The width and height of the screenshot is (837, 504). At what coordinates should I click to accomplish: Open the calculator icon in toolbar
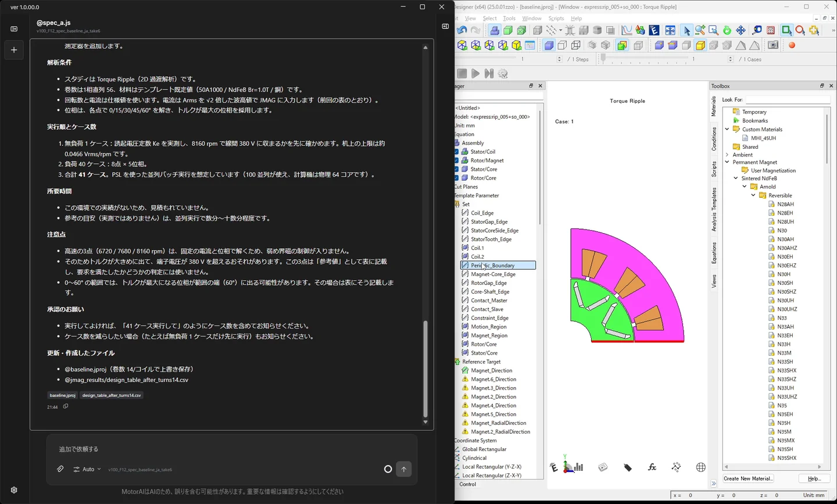(771, 30)
